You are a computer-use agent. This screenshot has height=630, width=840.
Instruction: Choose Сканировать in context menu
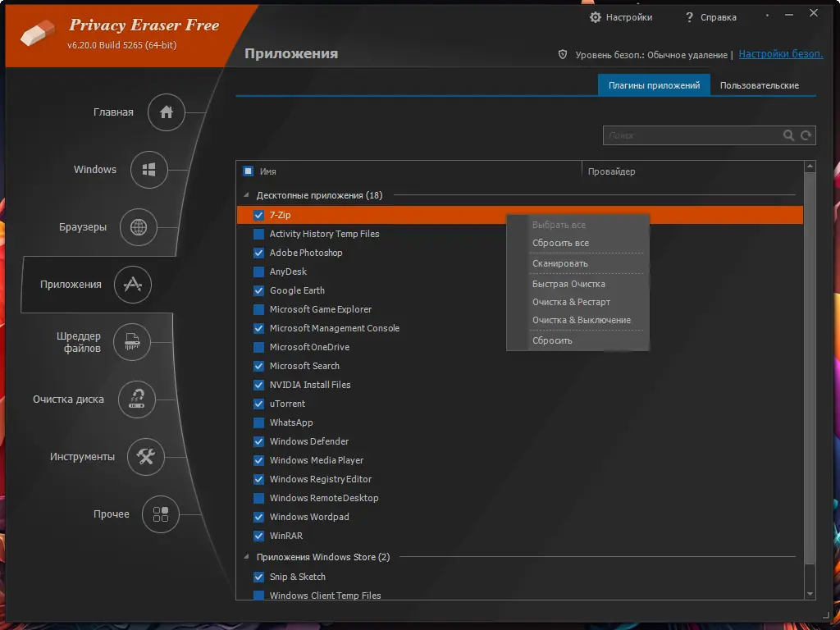coord(559,263)
